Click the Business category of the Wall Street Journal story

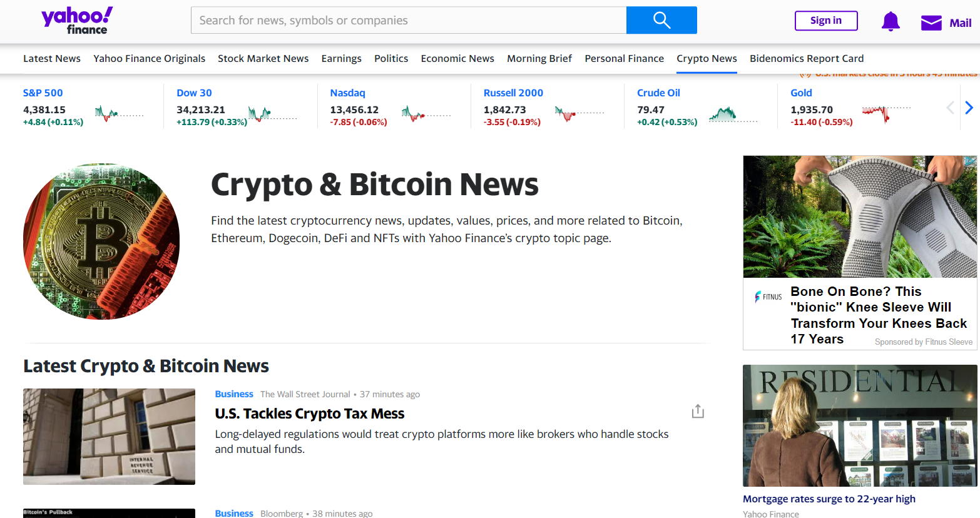pyautogui.click(x=234, y=394)
